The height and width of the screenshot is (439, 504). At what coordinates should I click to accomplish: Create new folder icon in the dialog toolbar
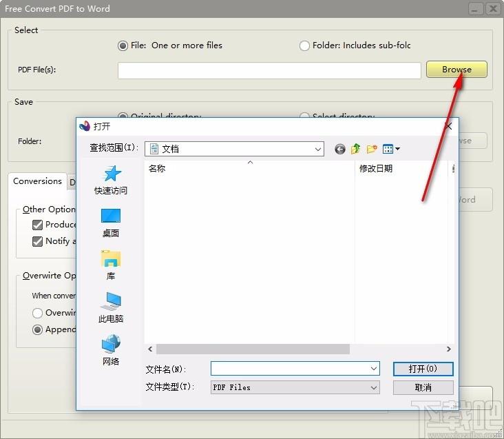pos(372,149)
